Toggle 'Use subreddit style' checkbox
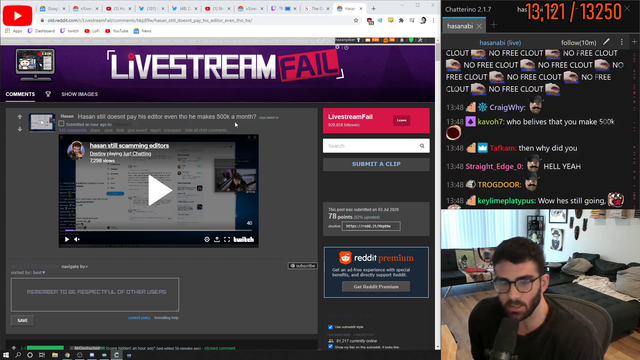Screen dimensions: 640x360 [x=331, y=327]
